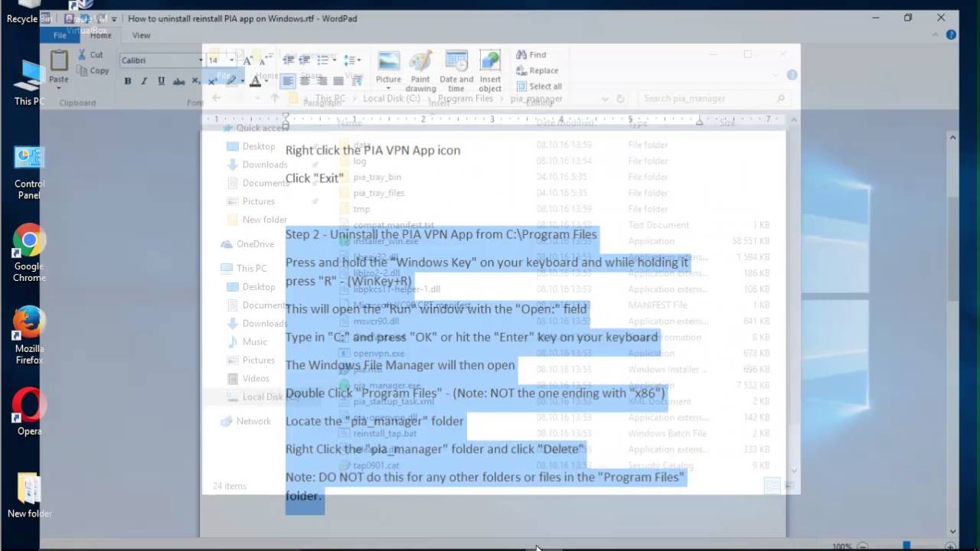Click Explorer address bar refresh icon

(620, 99)
